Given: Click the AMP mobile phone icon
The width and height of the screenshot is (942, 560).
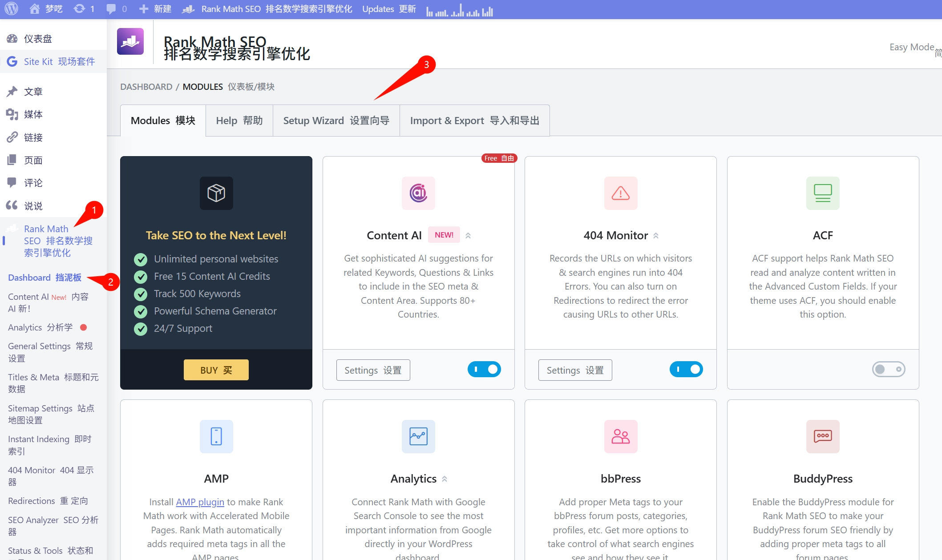Looking at the screenshot, I should pyautogui.click(x=216, y=436).
